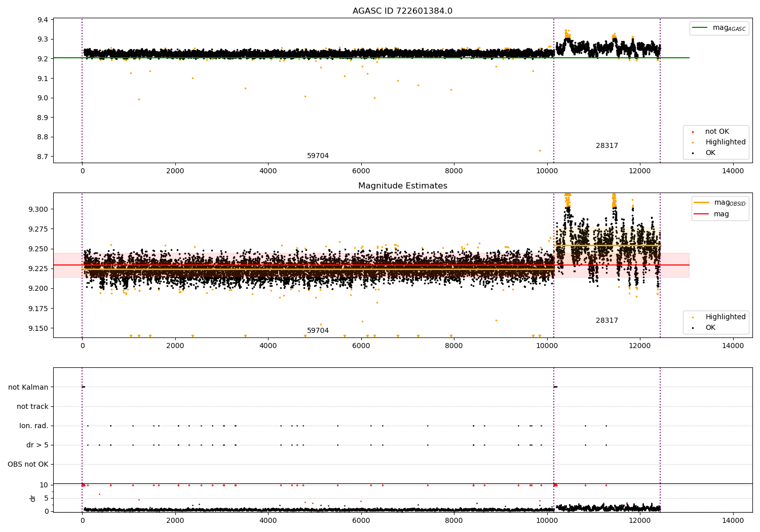Click the 'AGASC ID 722601384.0' plot title
The image size is (760, 532).
click(402, 11)
